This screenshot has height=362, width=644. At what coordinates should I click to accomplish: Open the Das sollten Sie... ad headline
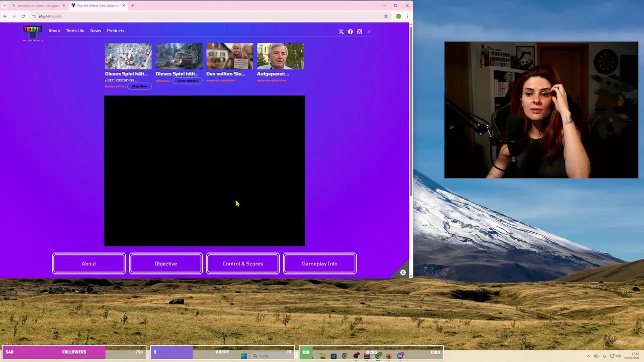(225, 74)
